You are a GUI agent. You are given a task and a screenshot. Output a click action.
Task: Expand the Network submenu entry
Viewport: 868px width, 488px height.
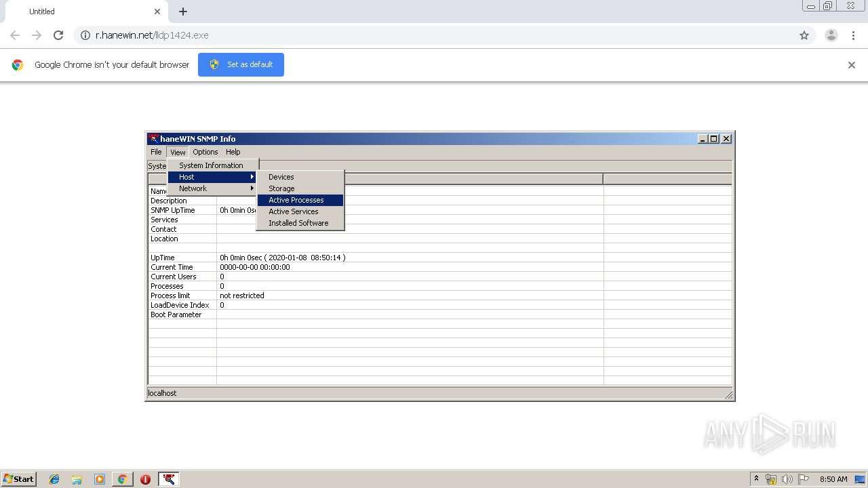tap(213, 188)
